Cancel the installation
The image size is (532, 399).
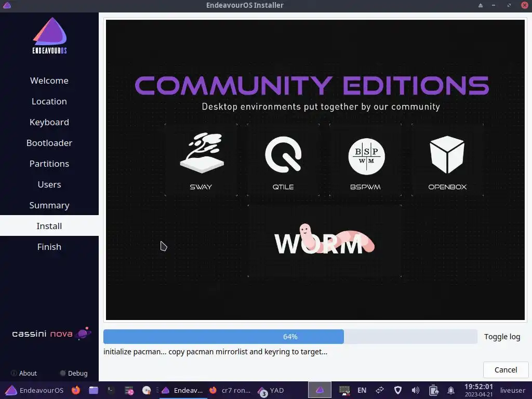pyautogui.click(x=506, y=370)
